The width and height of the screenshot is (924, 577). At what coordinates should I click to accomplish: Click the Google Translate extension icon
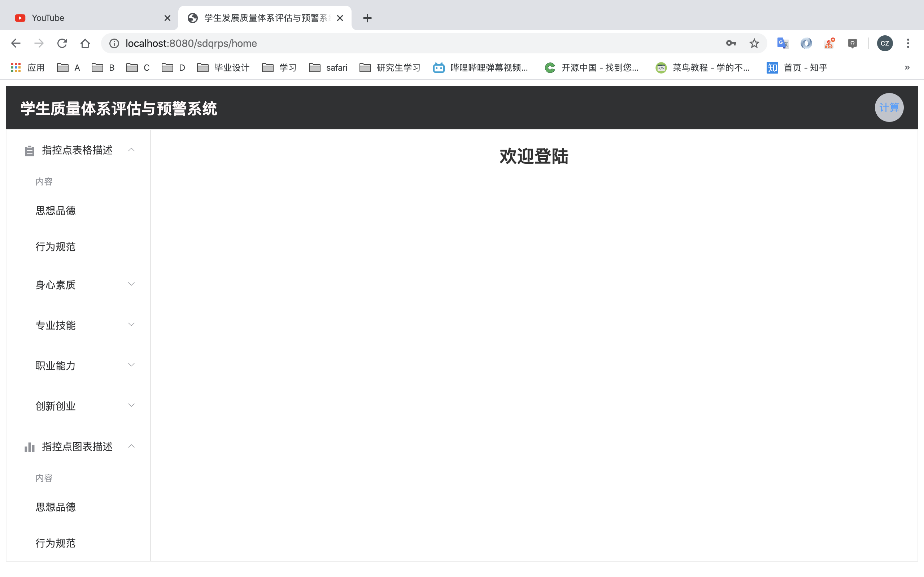[x=783, y=43]
